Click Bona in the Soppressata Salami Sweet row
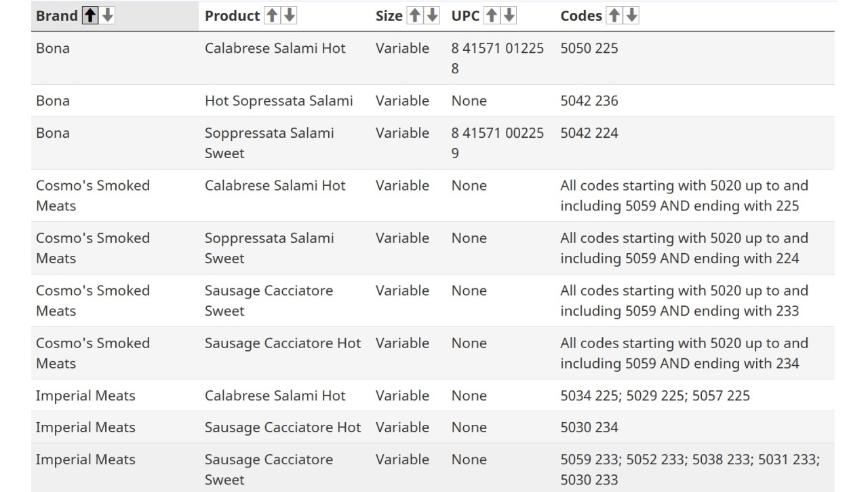 pos(53,133)
